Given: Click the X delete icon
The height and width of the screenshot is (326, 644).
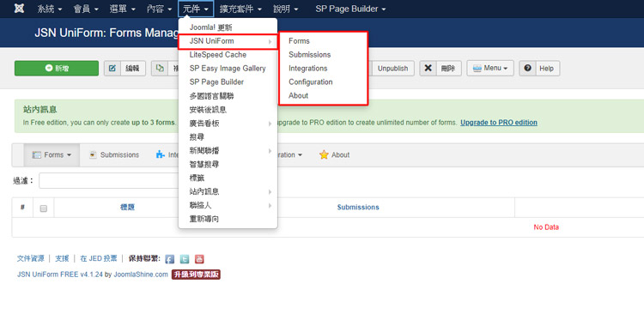Looking at the screenshot, I should (x=428, y=68).
